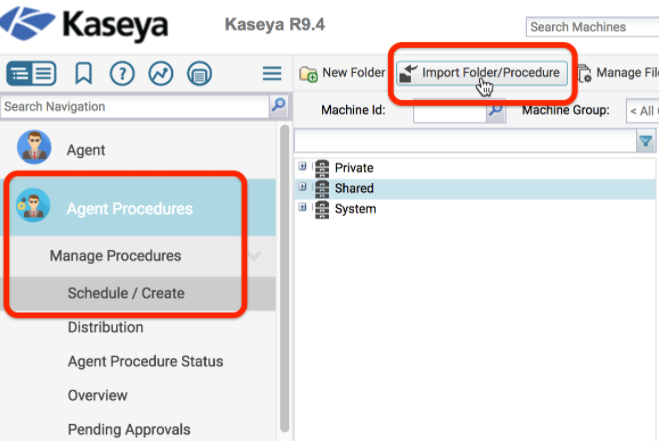Click the Machine Id search magnifier icon

[496, 111]
